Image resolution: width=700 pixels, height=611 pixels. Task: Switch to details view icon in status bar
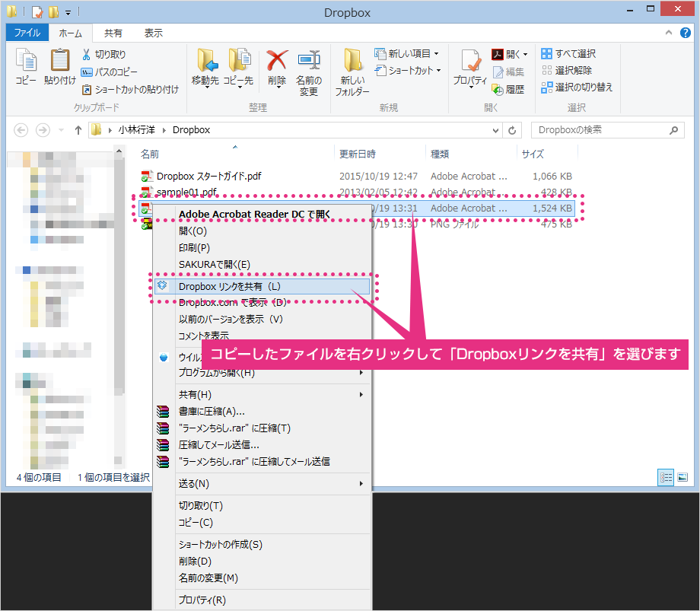tap(666, 478)
